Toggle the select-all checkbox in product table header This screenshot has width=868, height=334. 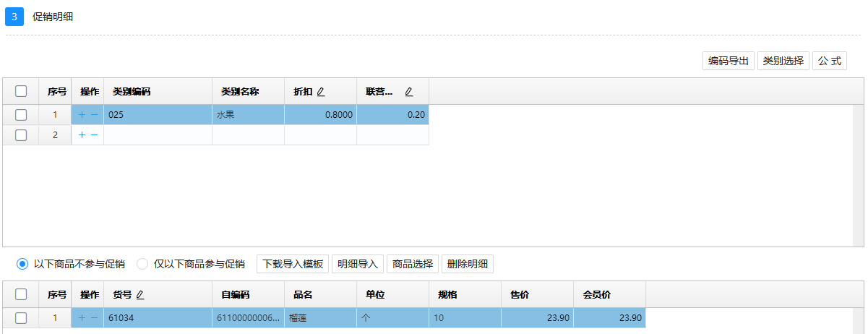21,294
